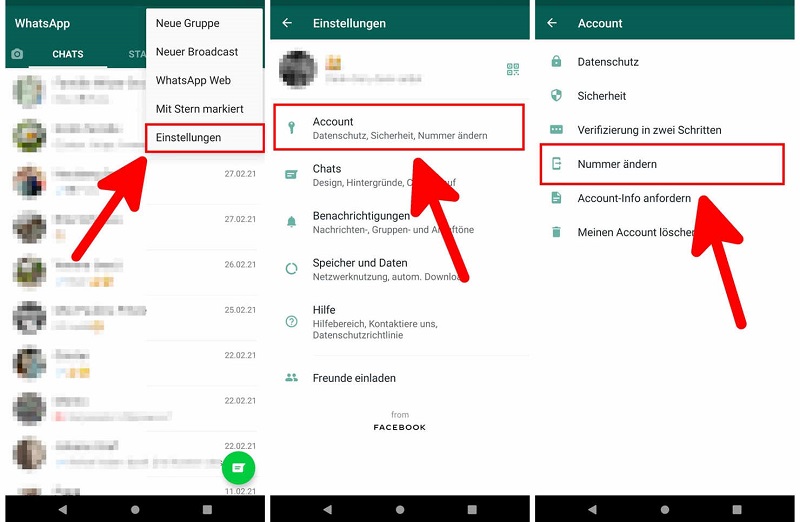This screenshot has width=800, height=522.
Task: Open the chat dated 26.02.21
Action: (135, 272)
